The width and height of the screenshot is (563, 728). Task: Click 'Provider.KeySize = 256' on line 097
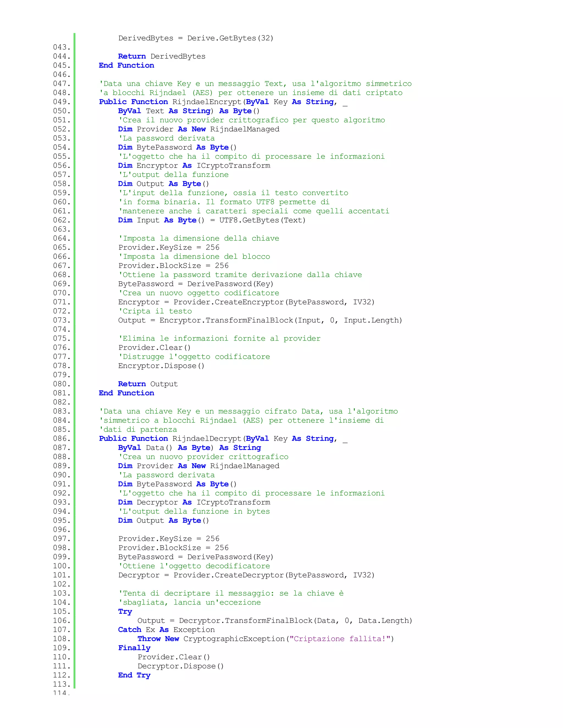pos(169,539)
